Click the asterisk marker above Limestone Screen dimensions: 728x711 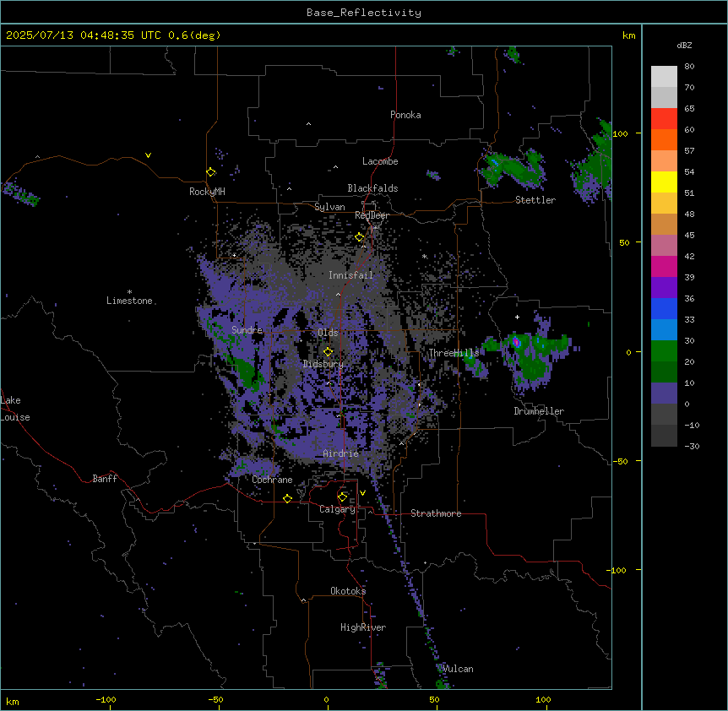coord(129,291)
